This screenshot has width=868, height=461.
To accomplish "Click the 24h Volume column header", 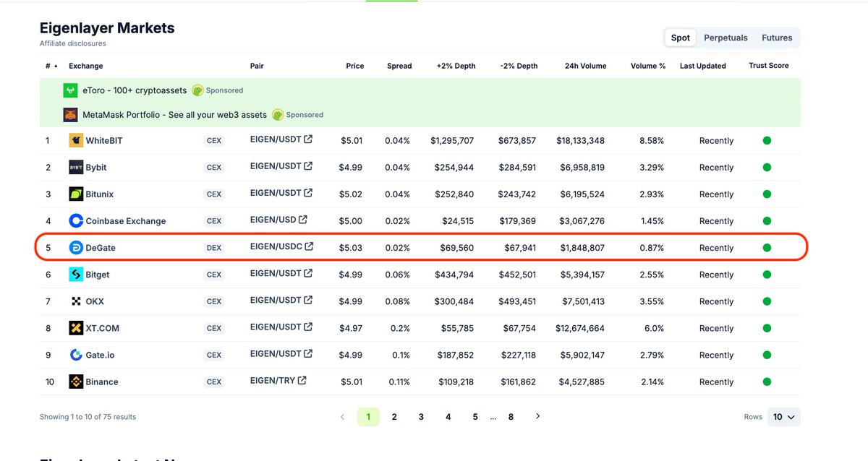I will 584,66.
